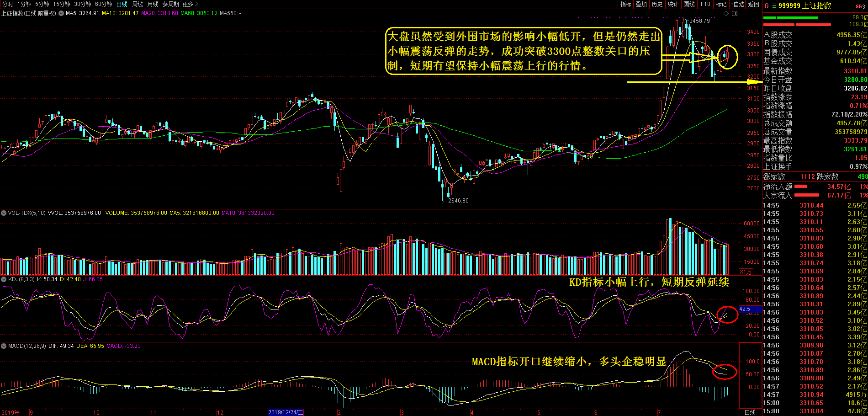
Task: Click the 涨家数 1112 value
Action: pyautogui.click(x=808, y=176)
